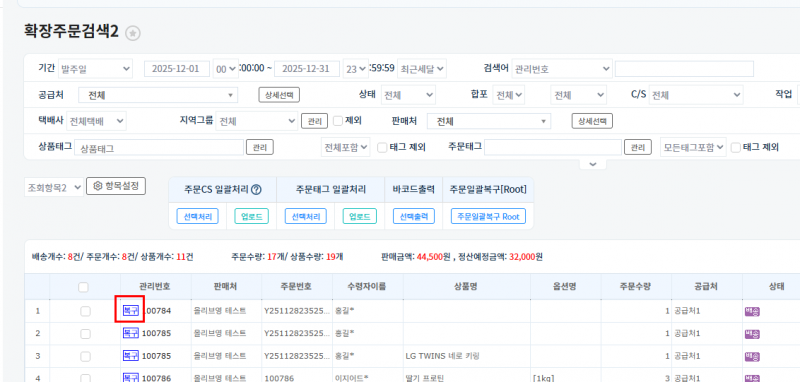This screenshot has height=382, width=800.
Task: Click 복구 badge in LG TWINS 네로 키링 row
Action: [131, 355]
